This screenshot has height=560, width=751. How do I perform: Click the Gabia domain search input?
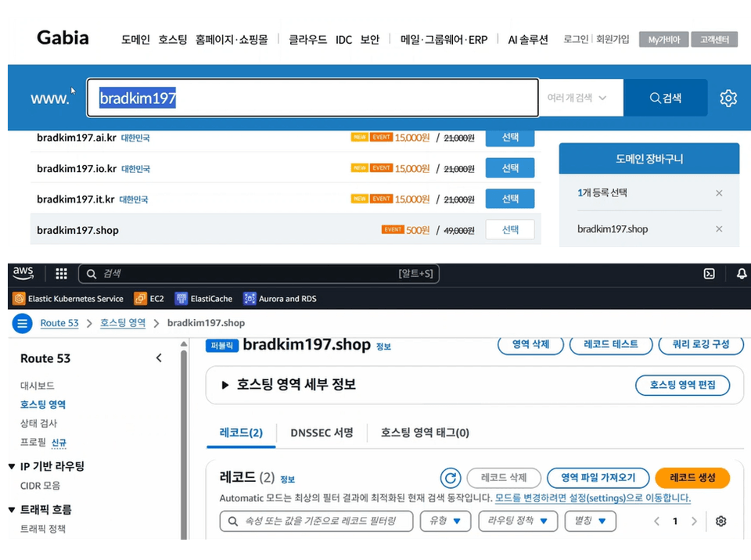tap(313, 98)
